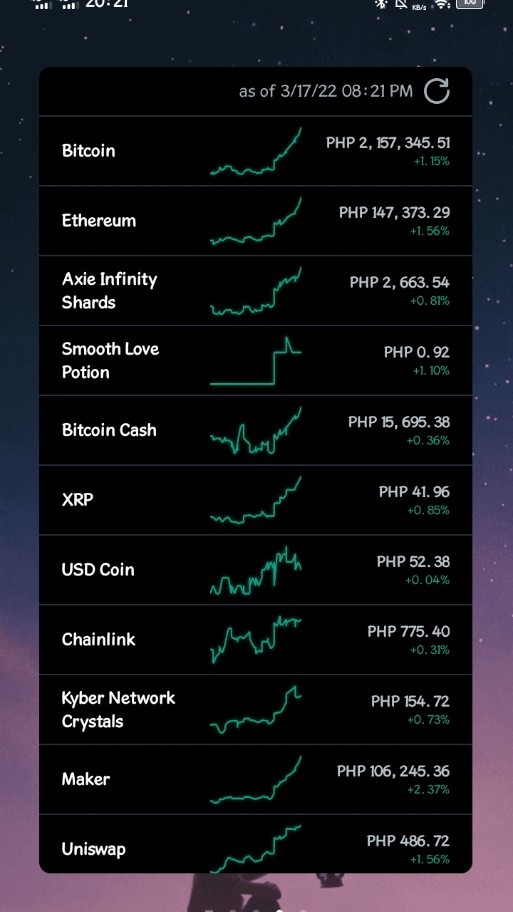Tap the as of 3/17/22 timestamp text
This screenshot has height=912, width=513.
(326, 91)
